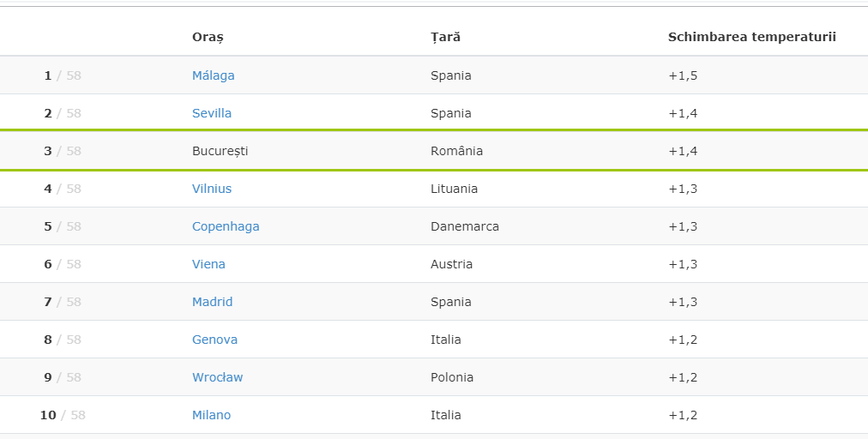Select the highlighted București row
The height and width of the screenshot is (439, 868).
tap(434, 151)
